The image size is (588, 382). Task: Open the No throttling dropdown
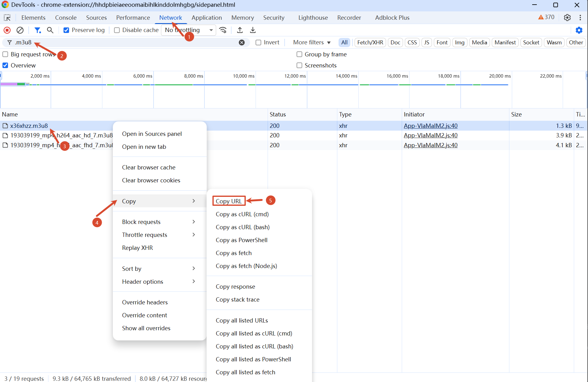point(188,30)
